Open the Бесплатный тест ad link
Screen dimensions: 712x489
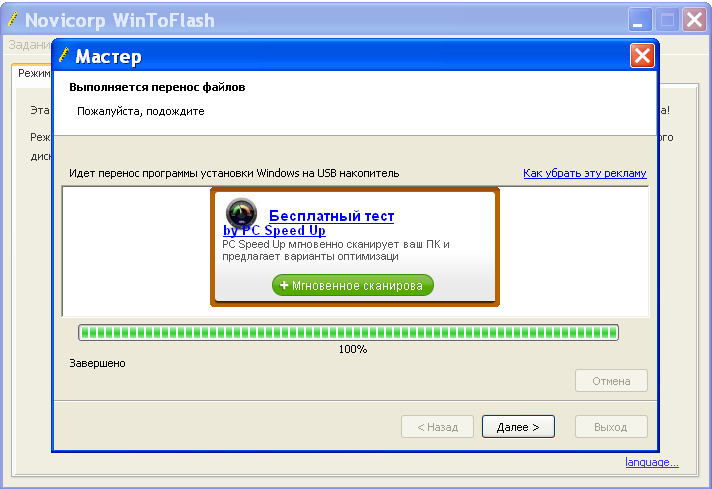(331, 216)
